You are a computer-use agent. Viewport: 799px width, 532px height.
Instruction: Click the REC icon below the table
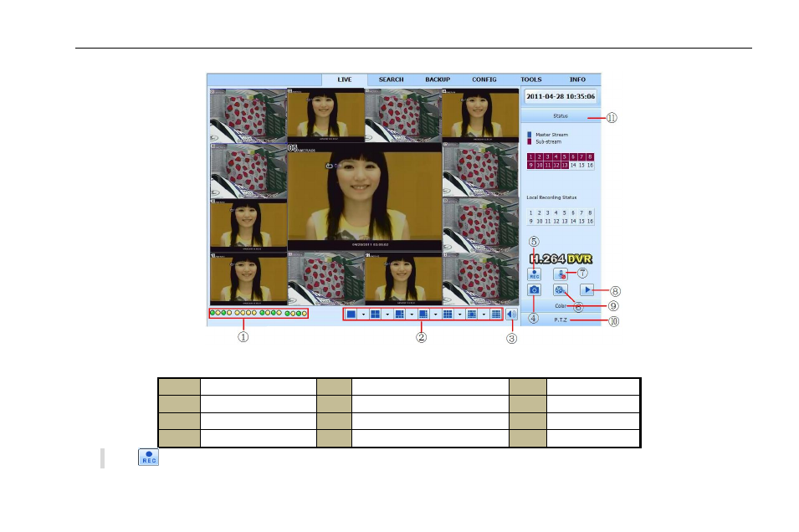tap(148, 457)
